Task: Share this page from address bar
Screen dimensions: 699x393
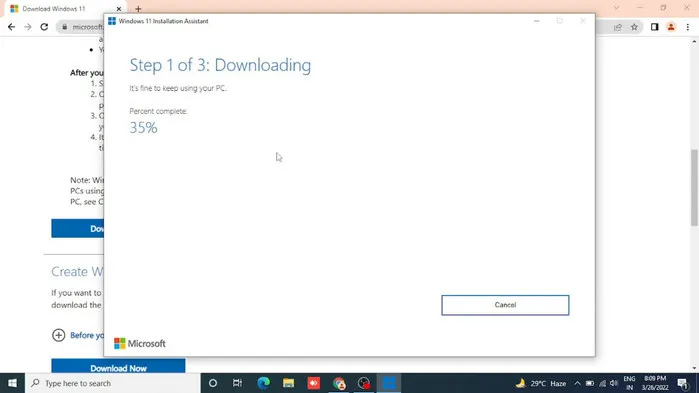Action: 617,27
